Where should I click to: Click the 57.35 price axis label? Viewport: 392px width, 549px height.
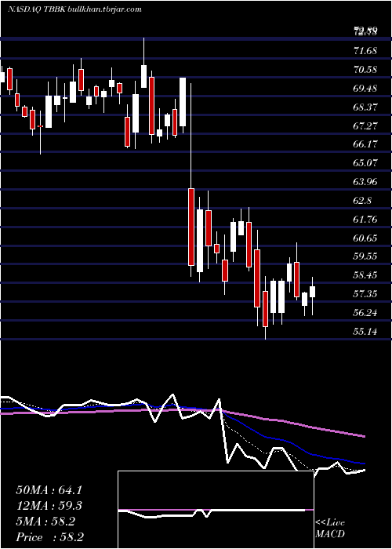click(x=365, y=294)
